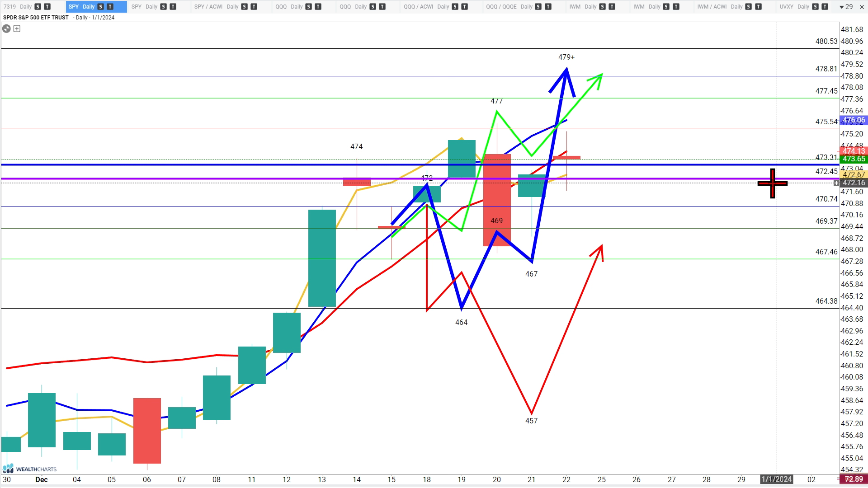Click the 13 date label on time axis

322,479
